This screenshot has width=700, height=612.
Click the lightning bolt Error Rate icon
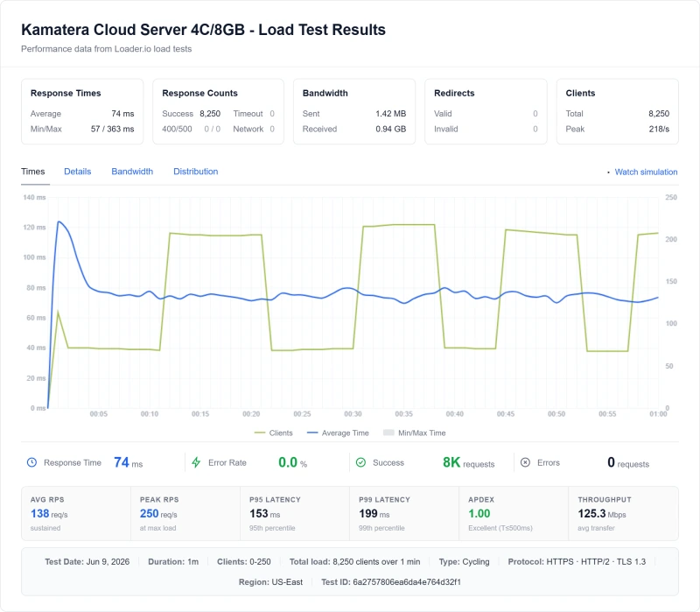tap(196, 462)
